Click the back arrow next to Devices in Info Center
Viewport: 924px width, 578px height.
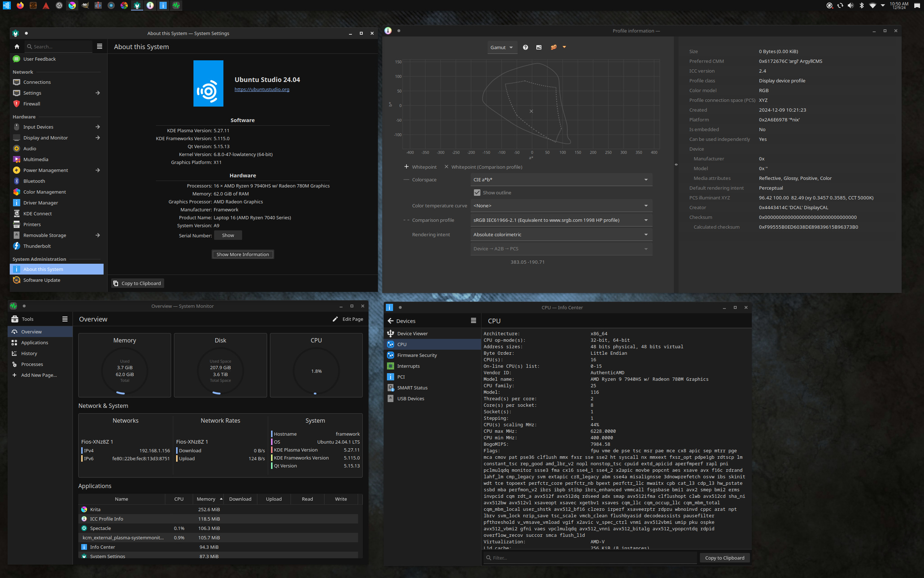(390, 321)
